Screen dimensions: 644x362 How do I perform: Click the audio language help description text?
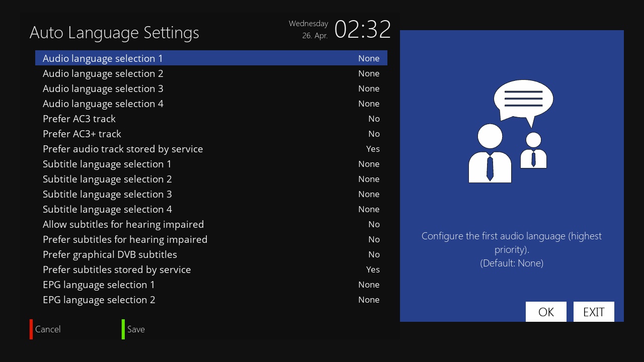pyautogui.click(x=512, y=249)
